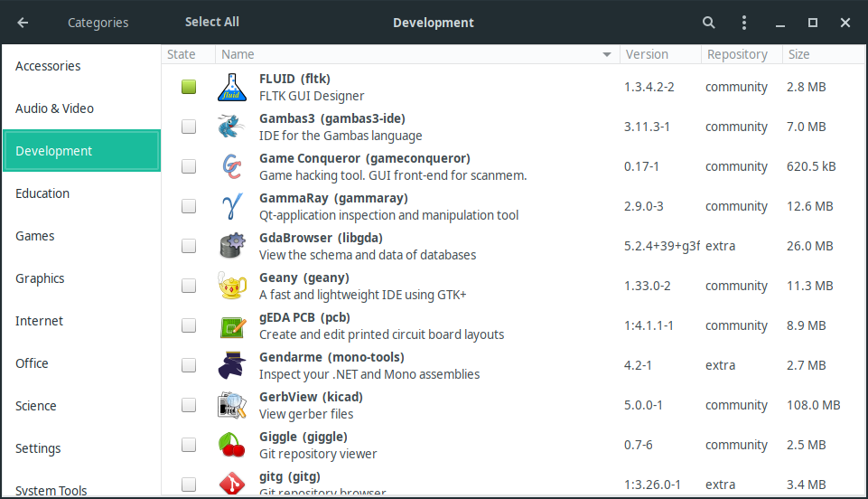Click the Geany lamp icon
868x499 pixels.
point(232,286)
